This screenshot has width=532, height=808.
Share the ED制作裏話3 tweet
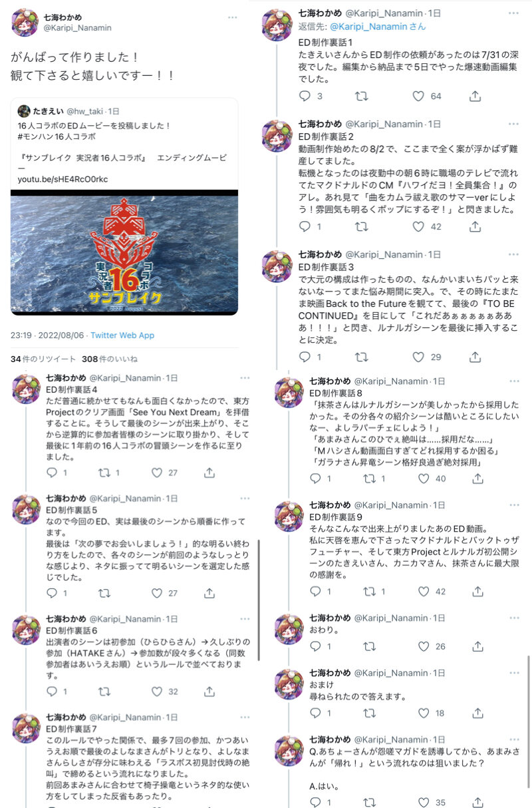475,357
